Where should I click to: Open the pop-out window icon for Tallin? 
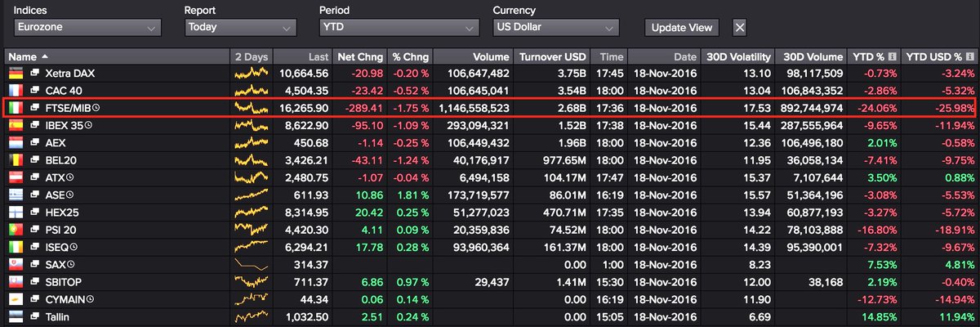pyautogui.click(x=35, y=315)
